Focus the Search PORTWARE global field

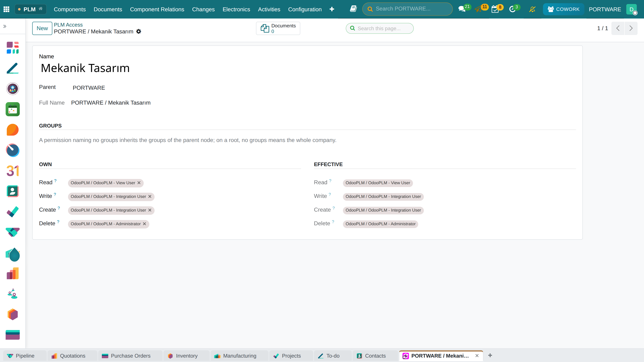point(407,9)
